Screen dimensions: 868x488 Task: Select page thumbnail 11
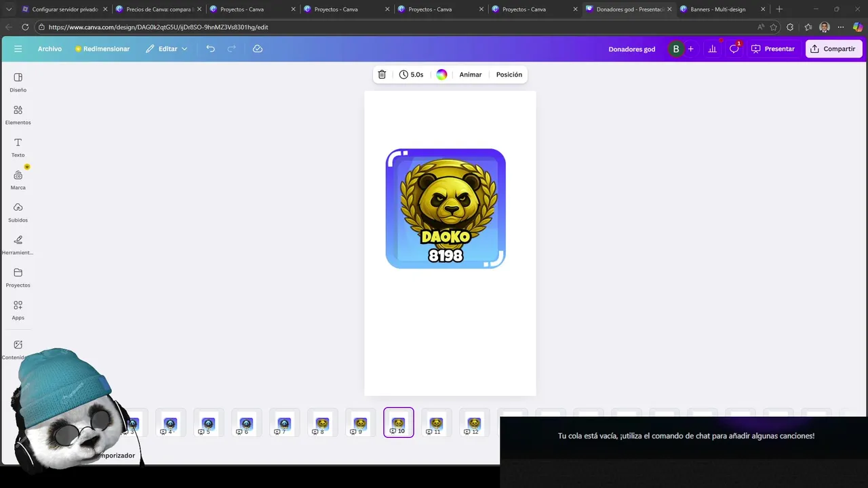point(437,423)
